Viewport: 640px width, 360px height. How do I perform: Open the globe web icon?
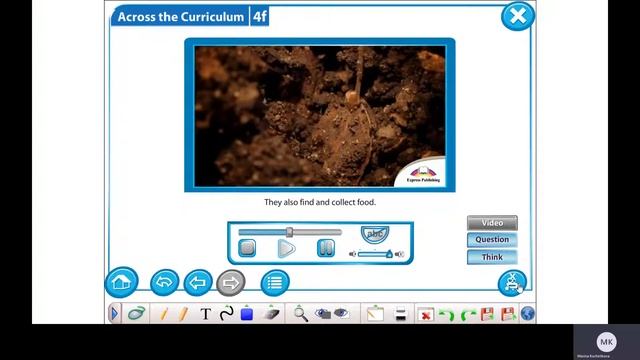pyautogui.click(x=528, y=314)
